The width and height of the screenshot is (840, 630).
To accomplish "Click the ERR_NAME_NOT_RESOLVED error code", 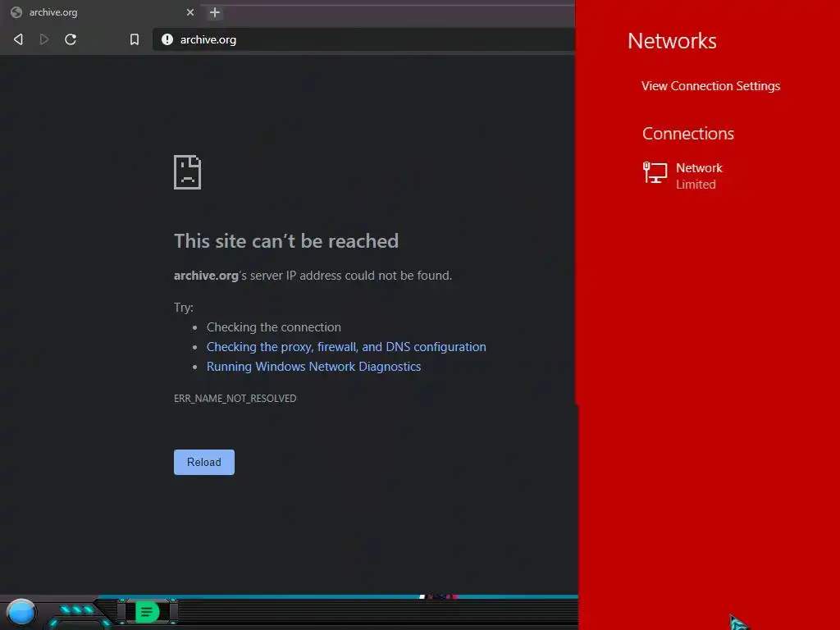I will click(x=235, y=398).
